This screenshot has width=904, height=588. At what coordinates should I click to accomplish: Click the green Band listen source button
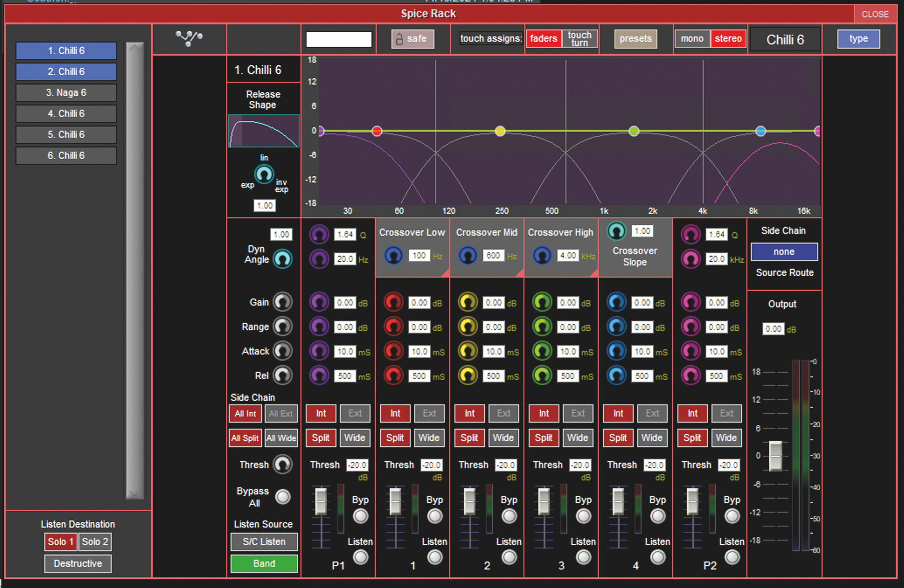click(264, 563)
